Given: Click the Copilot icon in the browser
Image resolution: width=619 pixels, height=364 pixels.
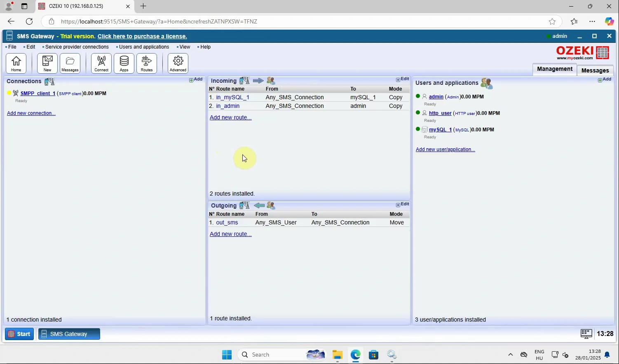Looking at the screenshot, I should [609, 21].
